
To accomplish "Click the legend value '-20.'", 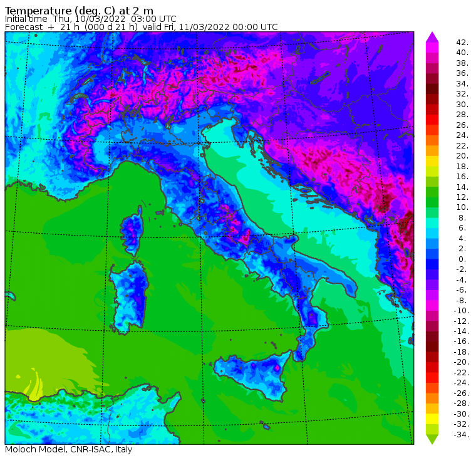I will click(x=462, y=362).
